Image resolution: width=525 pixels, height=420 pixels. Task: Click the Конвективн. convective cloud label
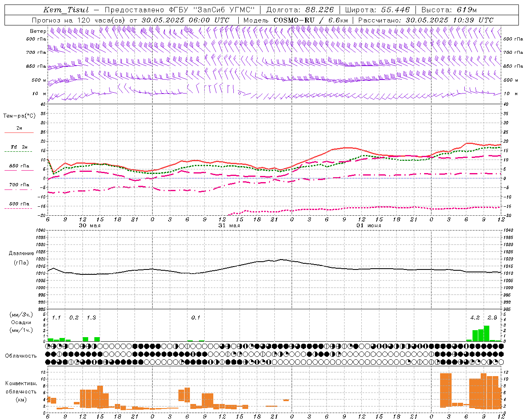click(x=21, y=383)
